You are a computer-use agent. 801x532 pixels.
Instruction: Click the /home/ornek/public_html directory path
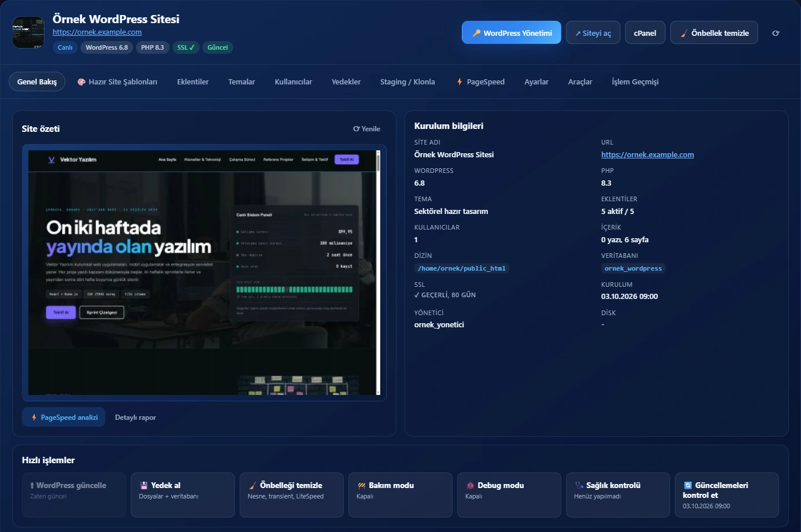pyautogui.click(x=461, y=268)
